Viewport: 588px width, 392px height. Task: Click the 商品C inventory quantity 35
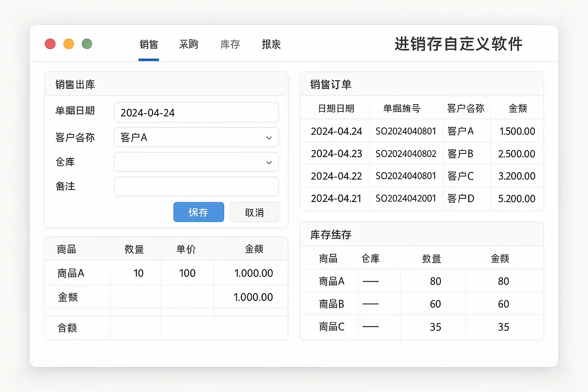click(x=435, y=327)
